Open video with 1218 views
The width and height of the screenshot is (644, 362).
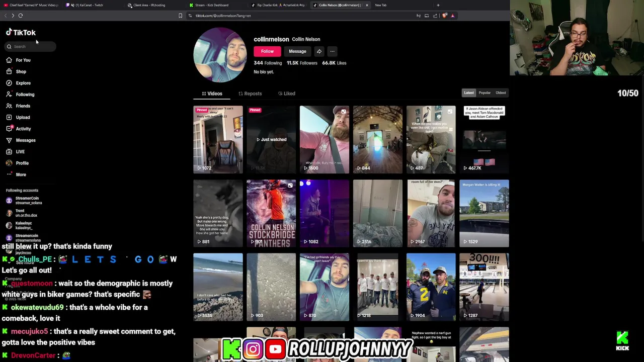coord(378,287)
